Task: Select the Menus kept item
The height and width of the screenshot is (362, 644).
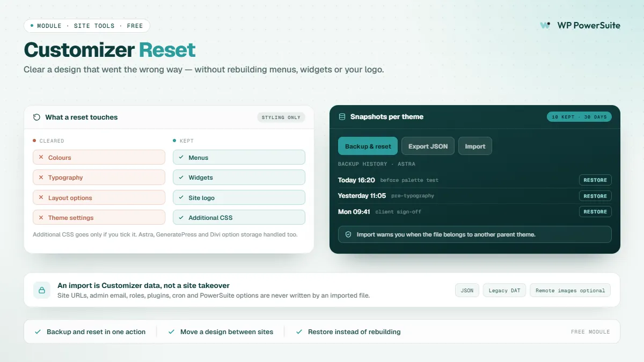Action: [x=239, y=157]
